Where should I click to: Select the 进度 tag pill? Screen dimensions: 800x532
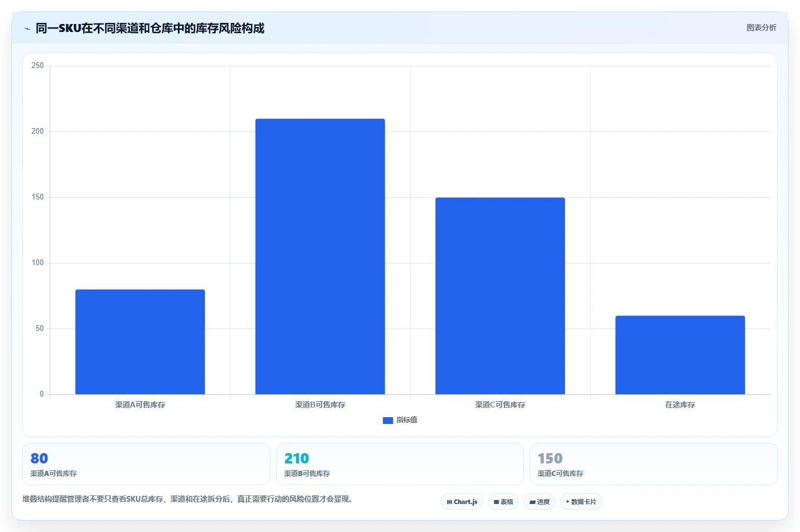pyautogui.click(x=539, y=502)
